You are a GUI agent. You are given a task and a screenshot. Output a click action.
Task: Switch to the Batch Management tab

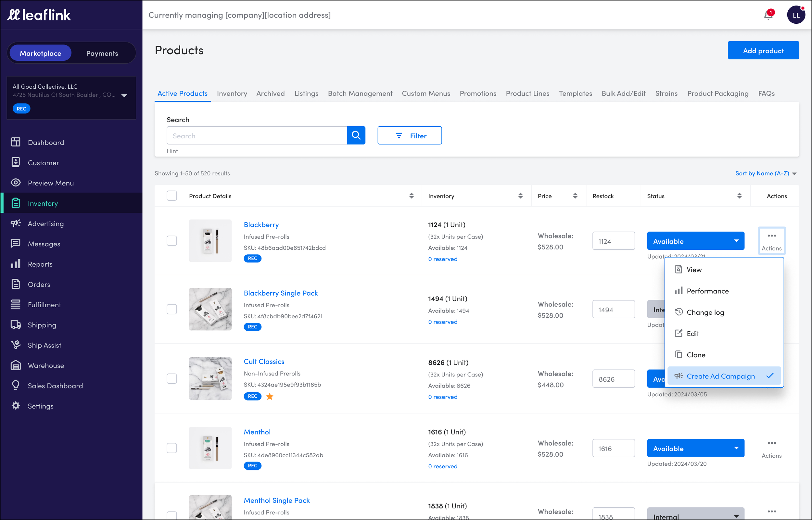click(360, 94)
